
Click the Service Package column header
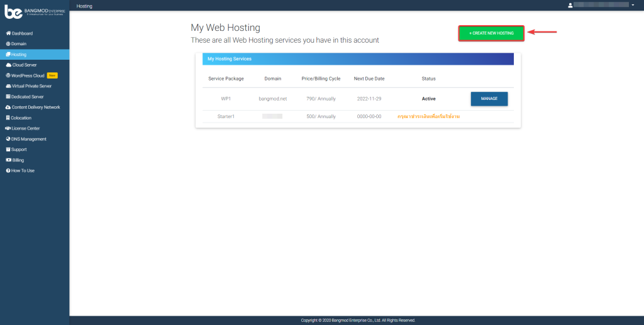pos(226,79)
